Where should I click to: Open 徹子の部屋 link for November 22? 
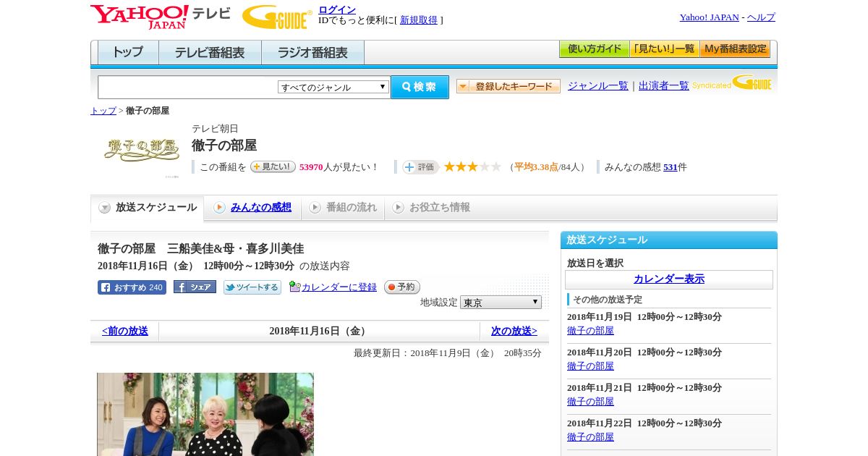point(590,437)
